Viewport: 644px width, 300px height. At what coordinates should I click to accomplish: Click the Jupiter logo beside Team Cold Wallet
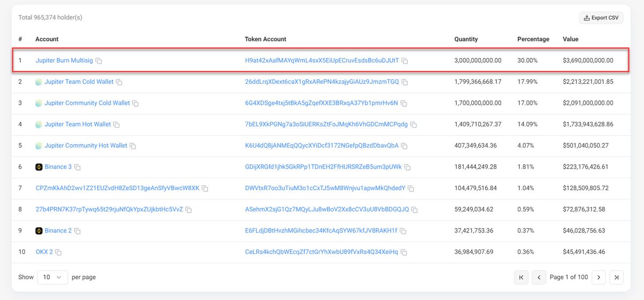(39, 82)
